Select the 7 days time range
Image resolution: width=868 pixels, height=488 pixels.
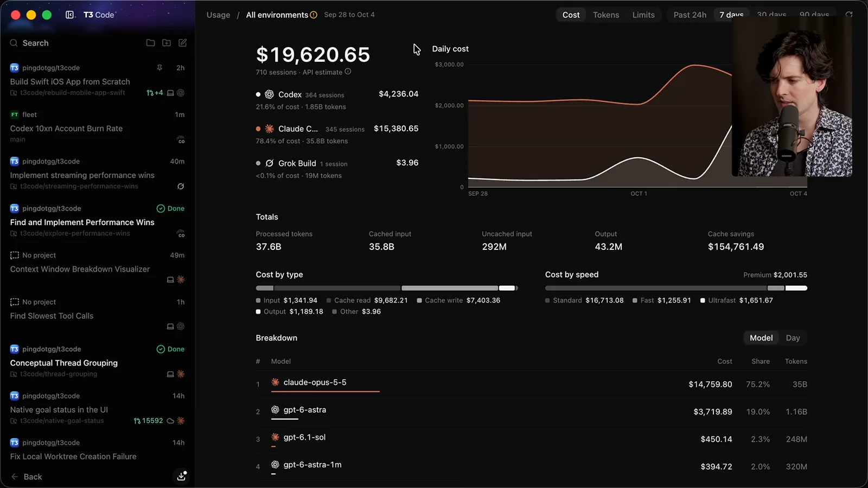pos(731,15)
